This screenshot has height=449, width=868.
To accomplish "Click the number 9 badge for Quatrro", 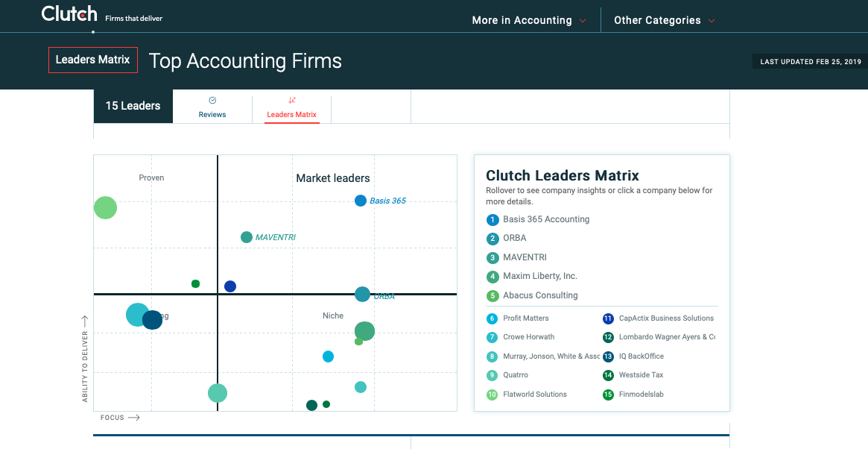I will (x=492, y=376).
